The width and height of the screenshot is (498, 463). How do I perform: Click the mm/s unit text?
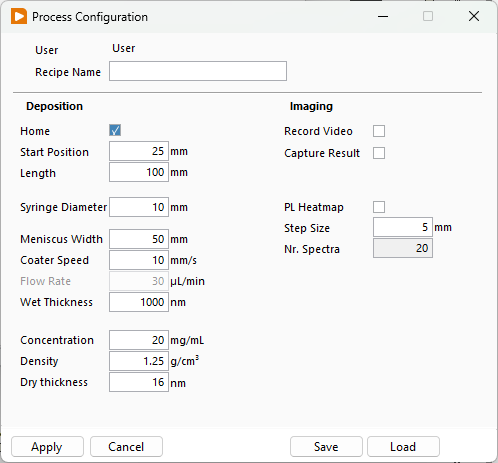tap(183, 260)
